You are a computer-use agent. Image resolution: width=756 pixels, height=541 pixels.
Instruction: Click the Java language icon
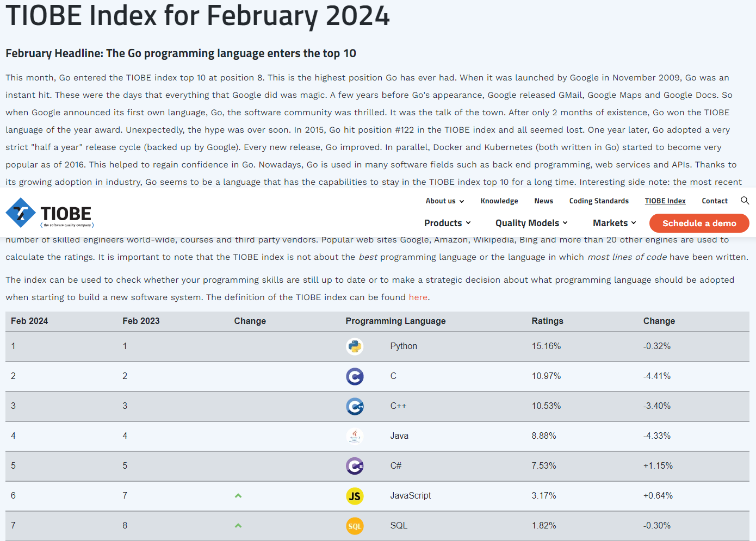[x=355, y=436]
